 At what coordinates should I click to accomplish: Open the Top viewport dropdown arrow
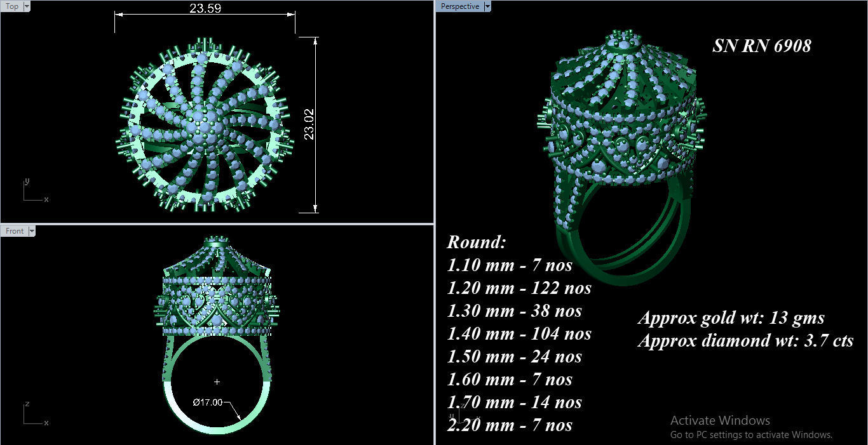[x=27, y=6]
